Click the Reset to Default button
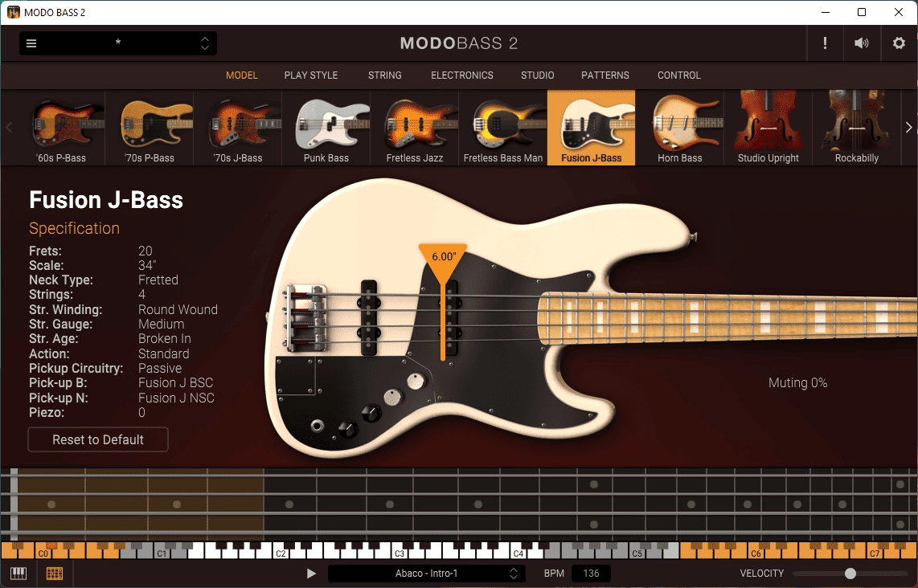 (98, 439)
